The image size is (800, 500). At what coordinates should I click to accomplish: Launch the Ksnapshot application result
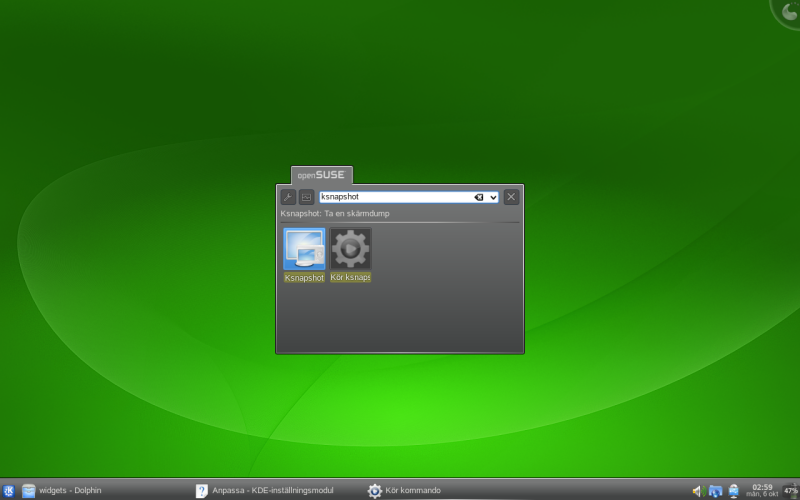(304, 249)
